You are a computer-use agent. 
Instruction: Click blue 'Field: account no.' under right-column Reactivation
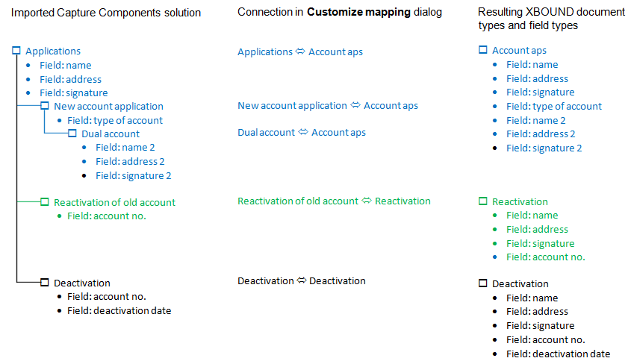545,257
